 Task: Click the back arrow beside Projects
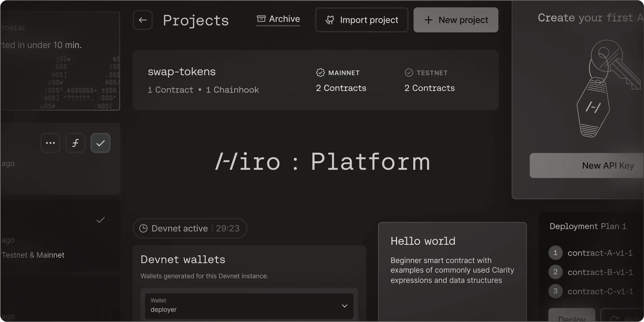143,20
